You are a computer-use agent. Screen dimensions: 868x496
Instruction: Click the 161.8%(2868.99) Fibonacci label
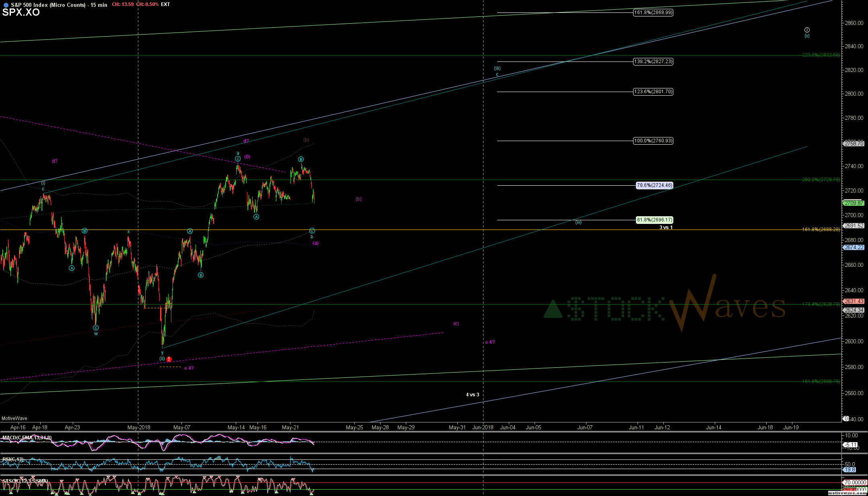tap(653, 12)
